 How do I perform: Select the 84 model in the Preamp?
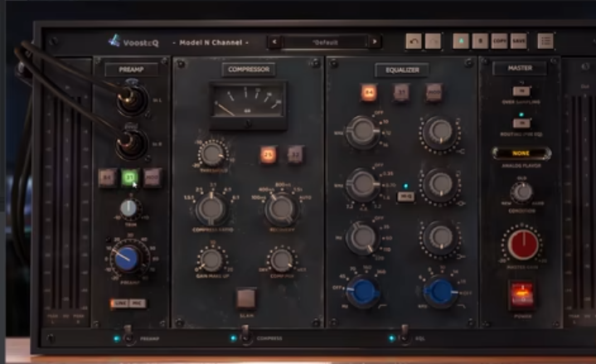tap(107, 177)
